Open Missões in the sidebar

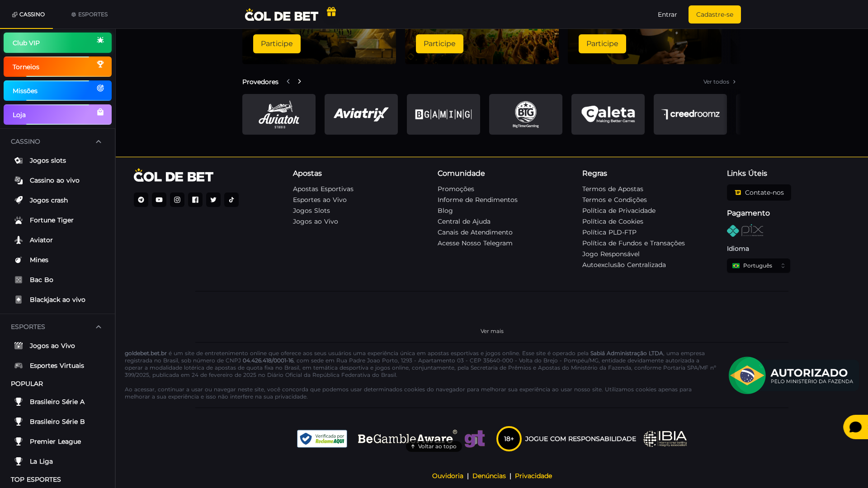coord(57,91)
